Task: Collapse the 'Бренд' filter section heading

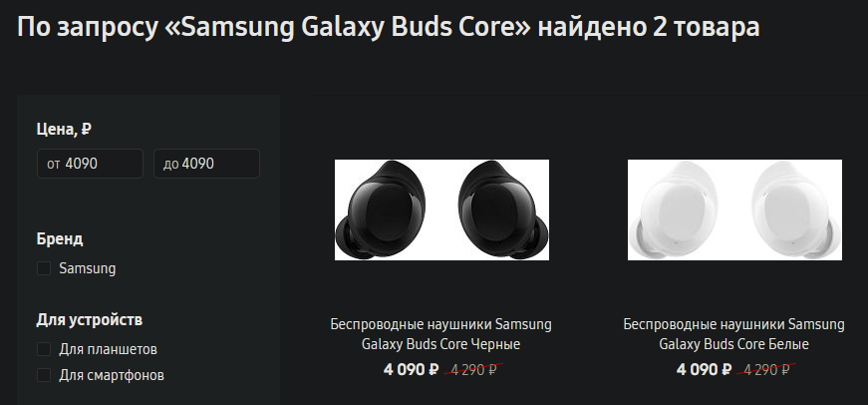Action: [60, 239]
